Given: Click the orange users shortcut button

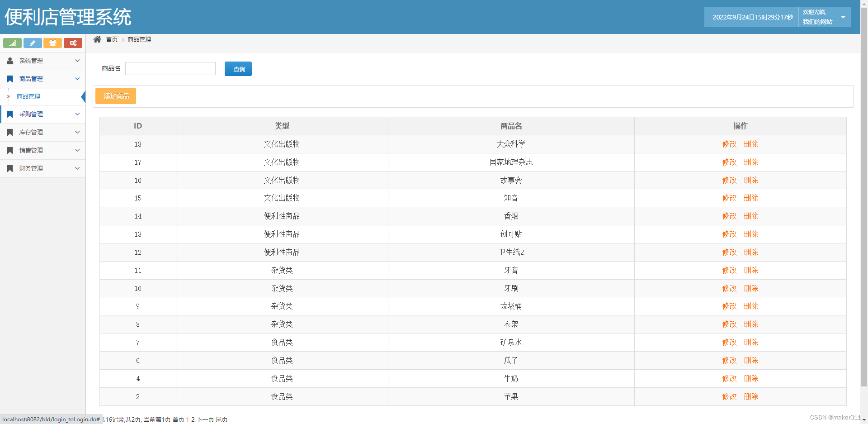Looking at the screenshot, I should [x=53, y=43].
